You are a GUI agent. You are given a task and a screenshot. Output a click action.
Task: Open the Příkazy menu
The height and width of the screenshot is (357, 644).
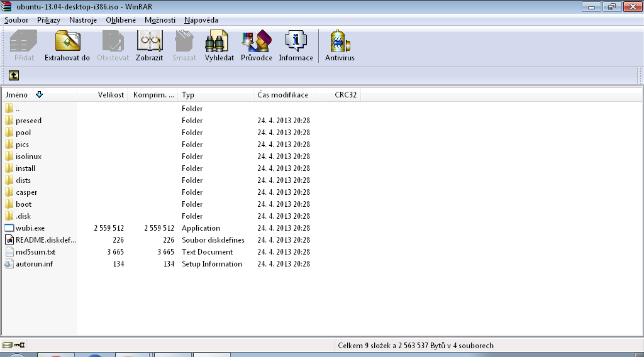[48, 20]
